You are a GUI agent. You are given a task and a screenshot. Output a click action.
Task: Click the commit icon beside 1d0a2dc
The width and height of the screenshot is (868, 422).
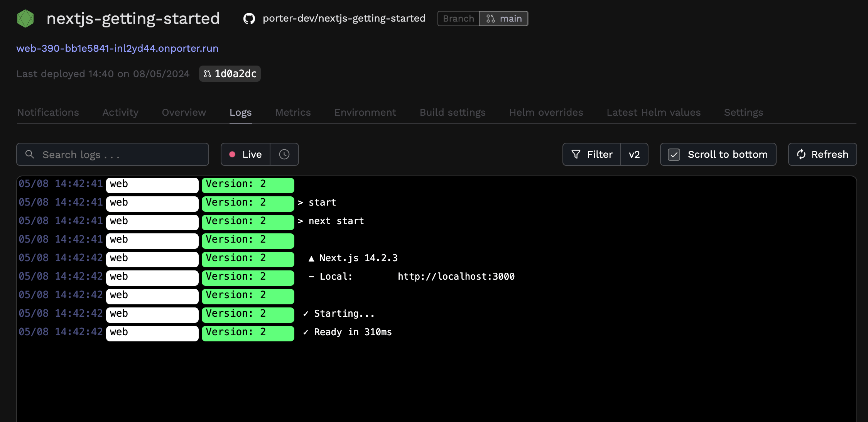click(x=208, y=74)
